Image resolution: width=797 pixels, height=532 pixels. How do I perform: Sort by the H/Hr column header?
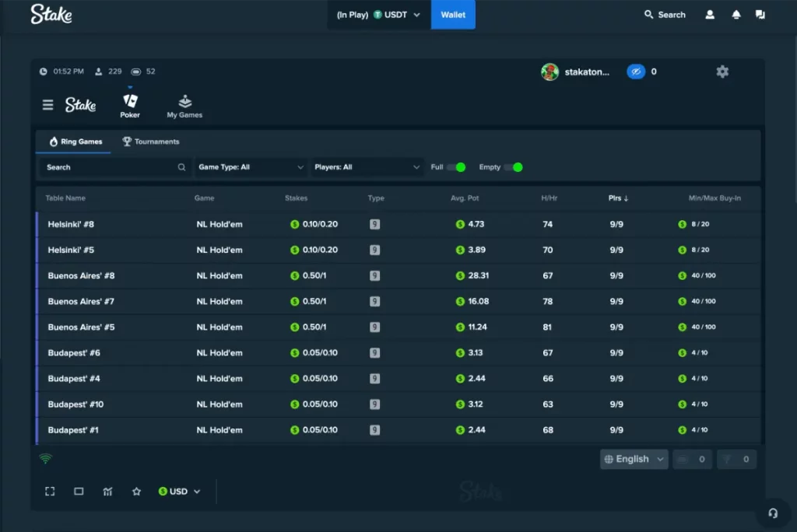[549, 198]
